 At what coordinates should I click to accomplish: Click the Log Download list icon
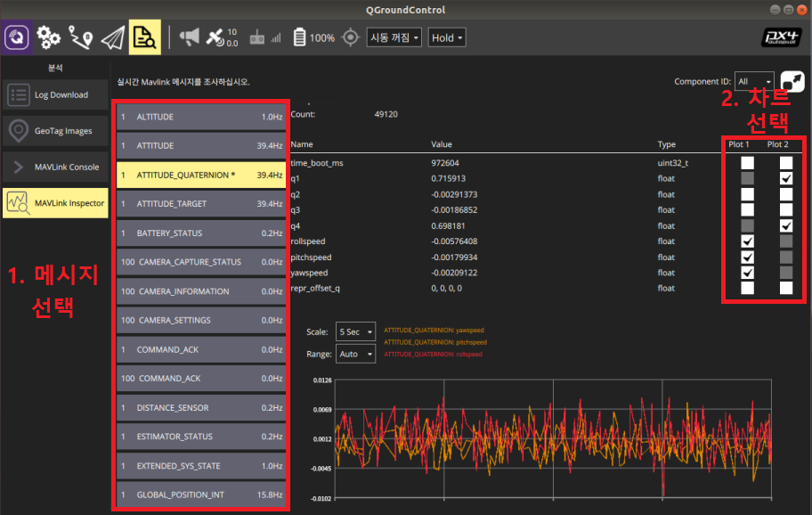(19, 94)
